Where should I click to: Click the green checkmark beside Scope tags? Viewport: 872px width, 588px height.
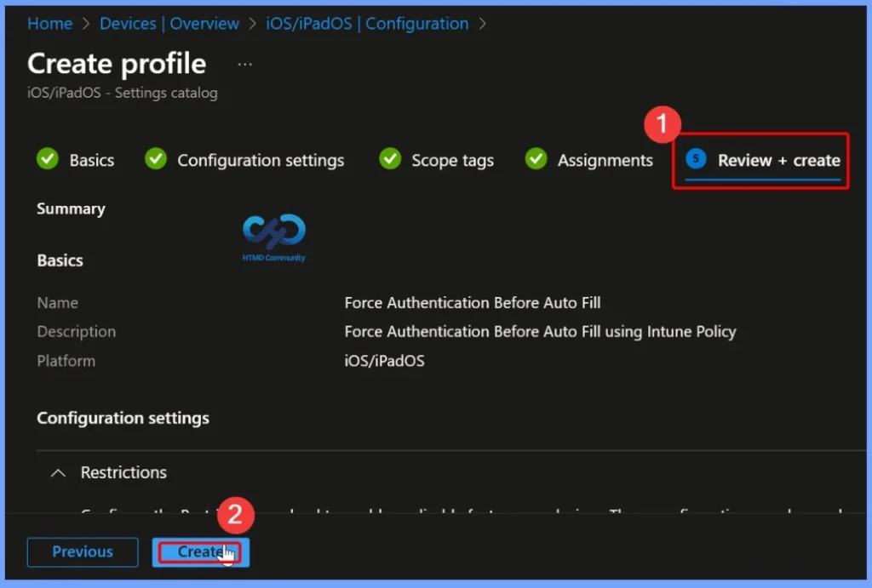tap(390, 159)
